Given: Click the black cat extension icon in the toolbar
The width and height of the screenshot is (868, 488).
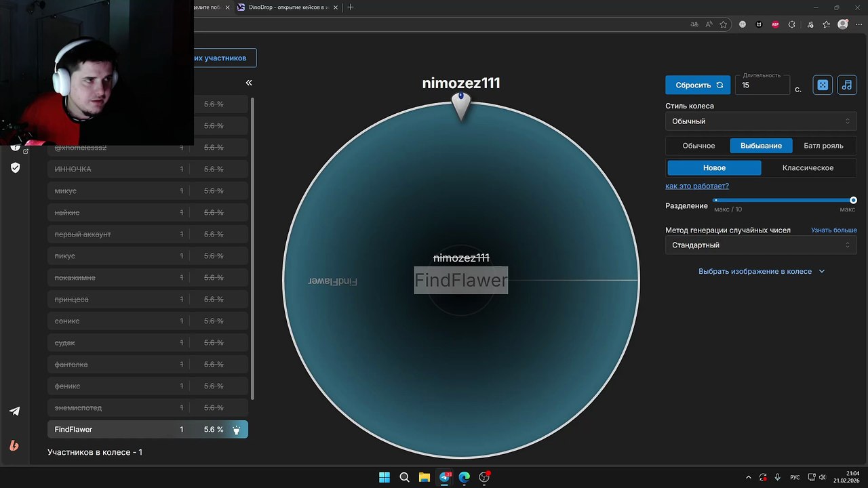Looking at the screenshot, I should 759,24.
